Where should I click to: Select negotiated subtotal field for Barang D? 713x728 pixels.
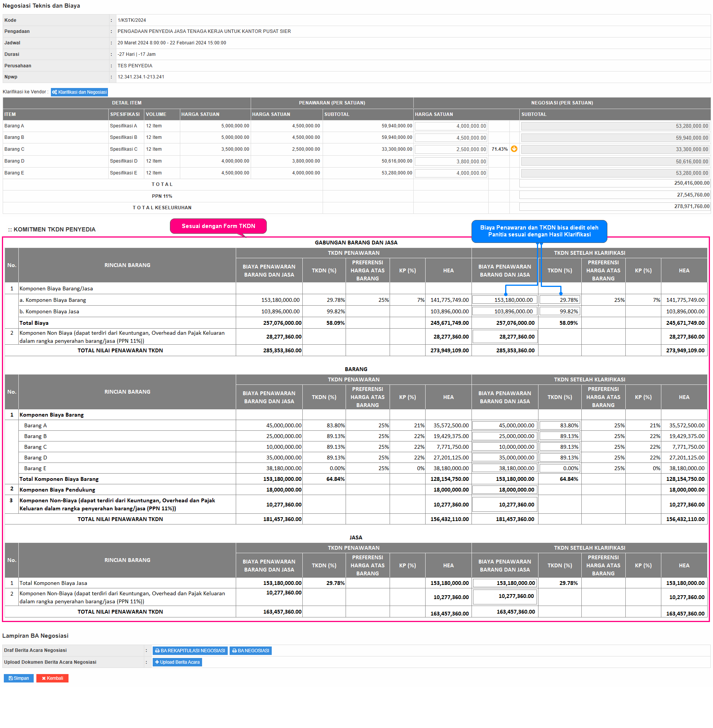615,161
